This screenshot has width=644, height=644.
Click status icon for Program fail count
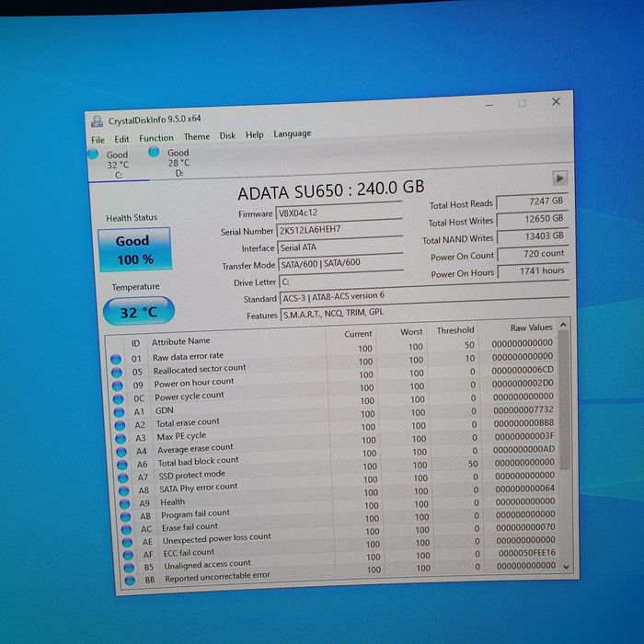coord(126,516)
